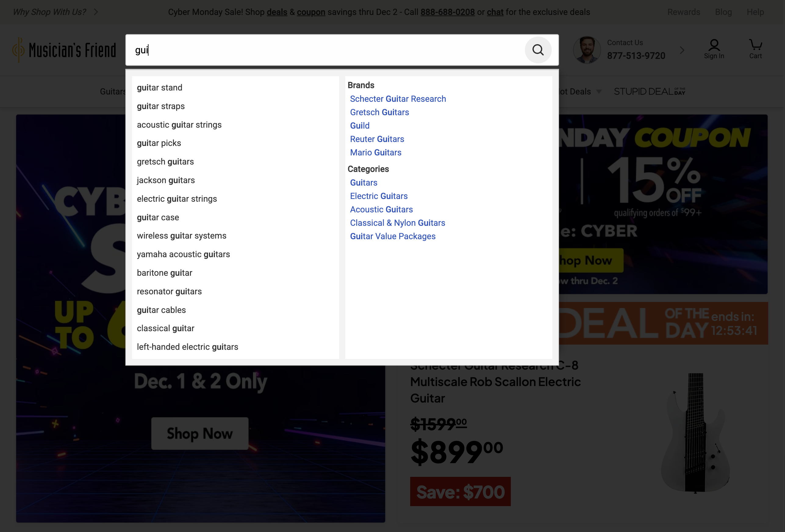Switch to the Blog
Image resolution: width=785 pixels, height=532 pixels.
click(x=723, y=12)
